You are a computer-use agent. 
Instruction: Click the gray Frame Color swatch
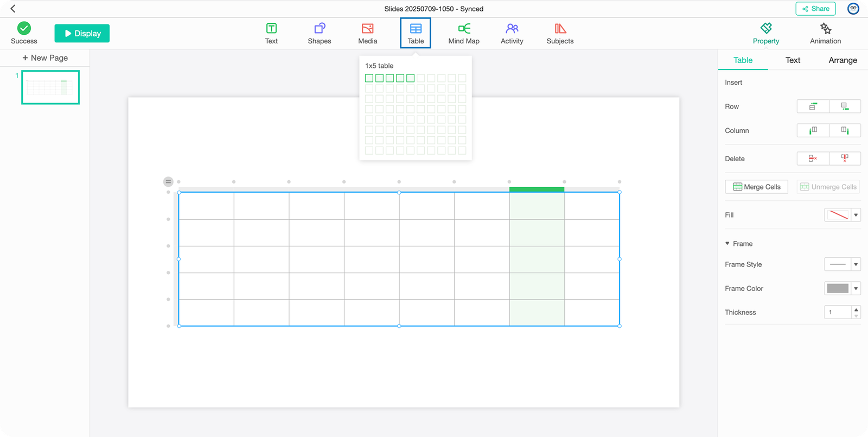[837, 288]
